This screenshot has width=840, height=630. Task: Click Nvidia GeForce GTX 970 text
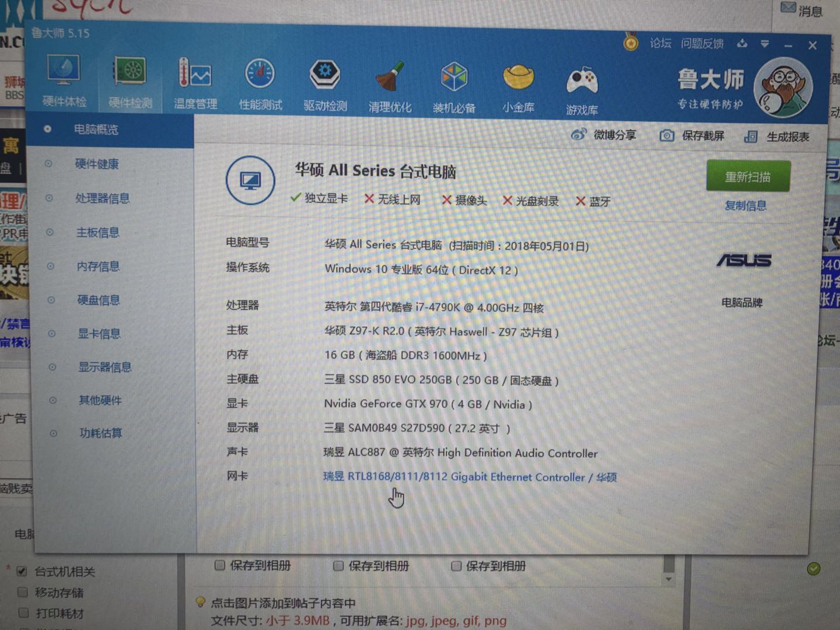pyautogui.click(x=428, y=404)
